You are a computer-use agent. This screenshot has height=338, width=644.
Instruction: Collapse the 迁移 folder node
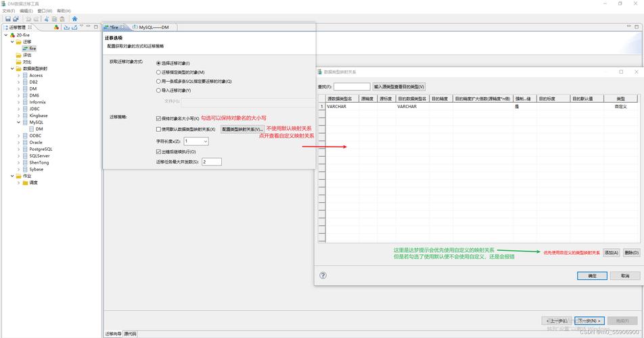[12, 42]
